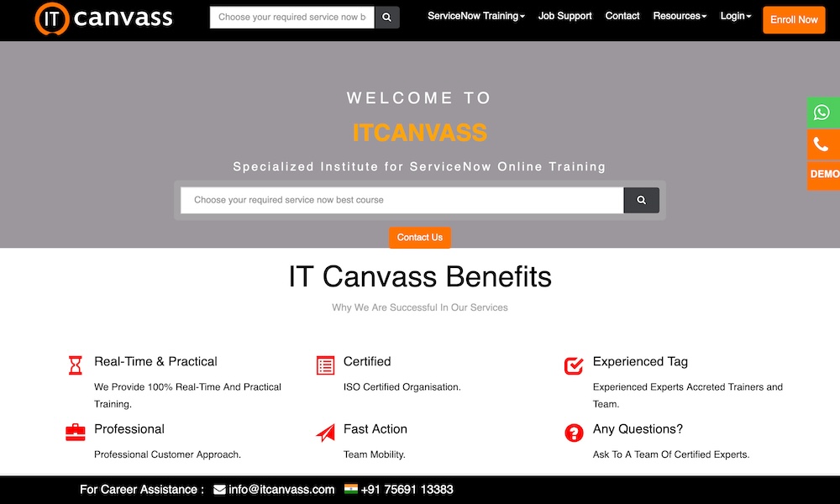
Task: Click the Any Questions question mark icon
Action: 574,433
